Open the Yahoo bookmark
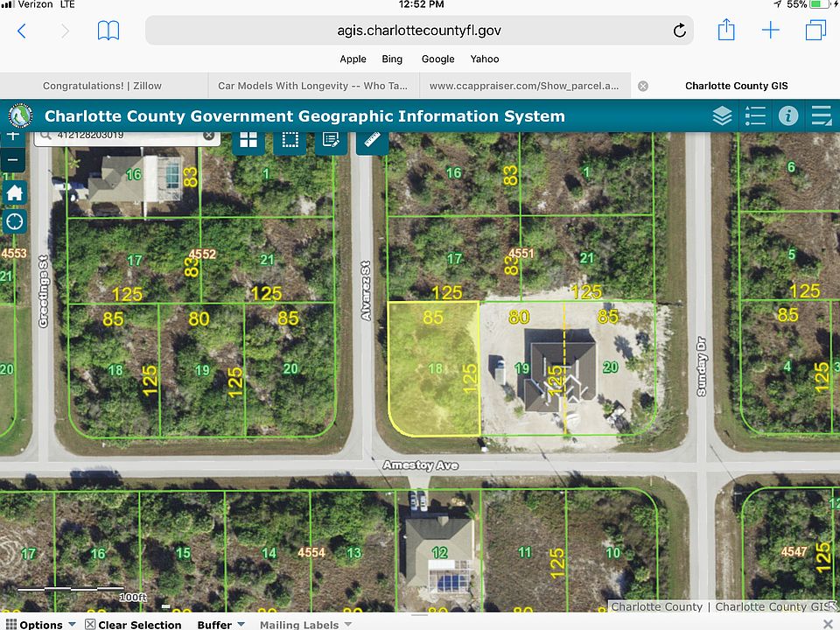Viewport: 840px width, 630px height. 485,59
